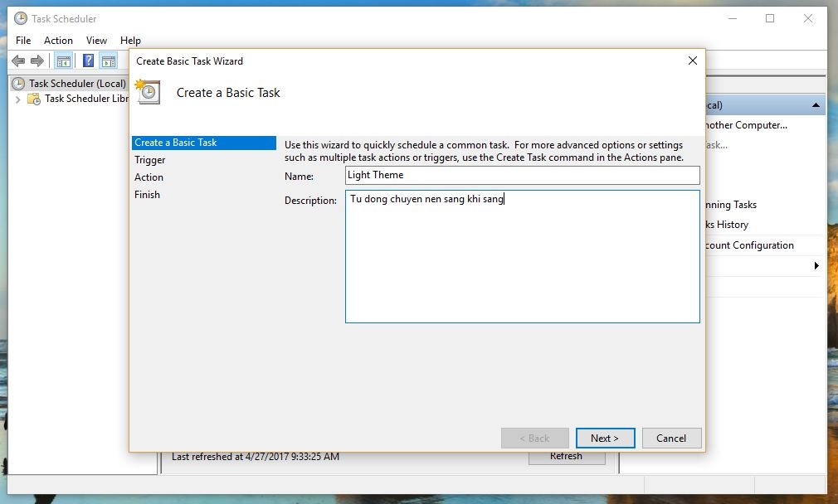
Task: Click the wizard's clock icon beside the heading
Action: point(148,92)
